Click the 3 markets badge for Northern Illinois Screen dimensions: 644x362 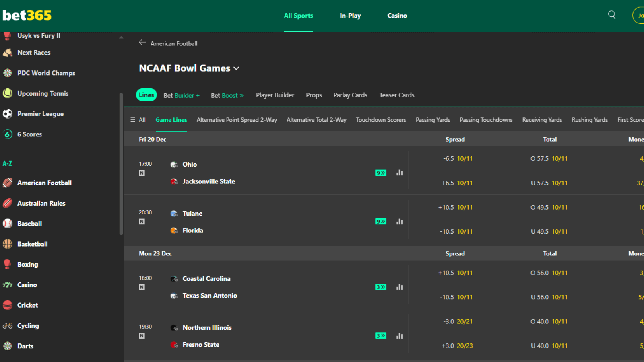point(381,336)
